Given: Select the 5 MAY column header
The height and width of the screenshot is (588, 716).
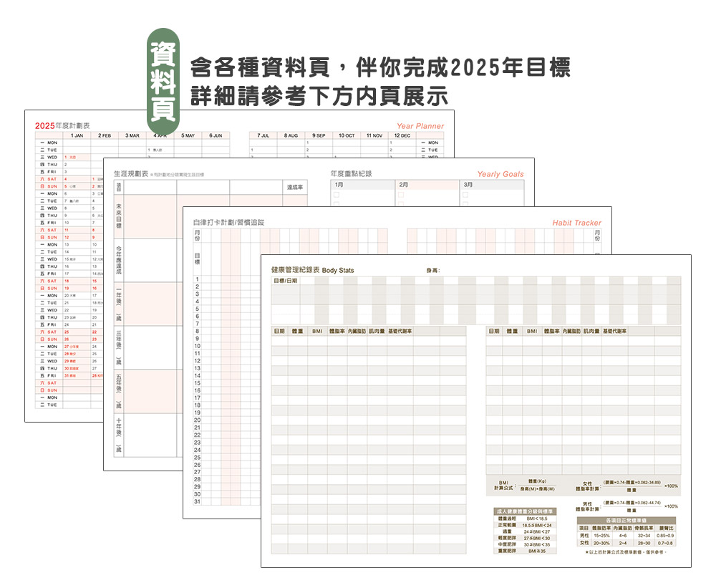Looking at the screenshot, I should tap(188, 135).
